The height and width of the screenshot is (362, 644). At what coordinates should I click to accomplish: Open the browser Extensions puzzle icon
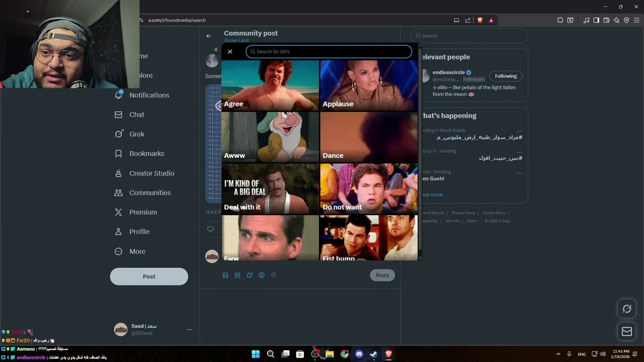pyautogui.click(x=560, y=20)
